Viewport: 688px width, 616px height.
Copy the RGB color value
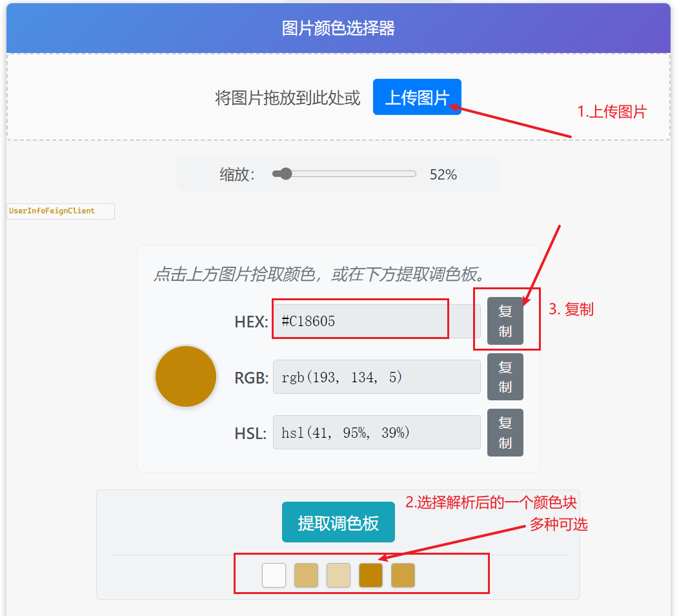(x=505, y=376)
